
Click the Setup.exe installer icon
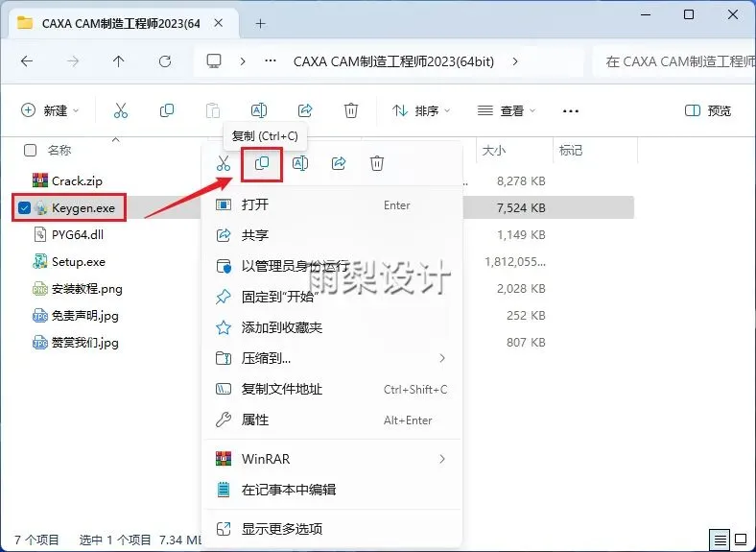point(39,261)
